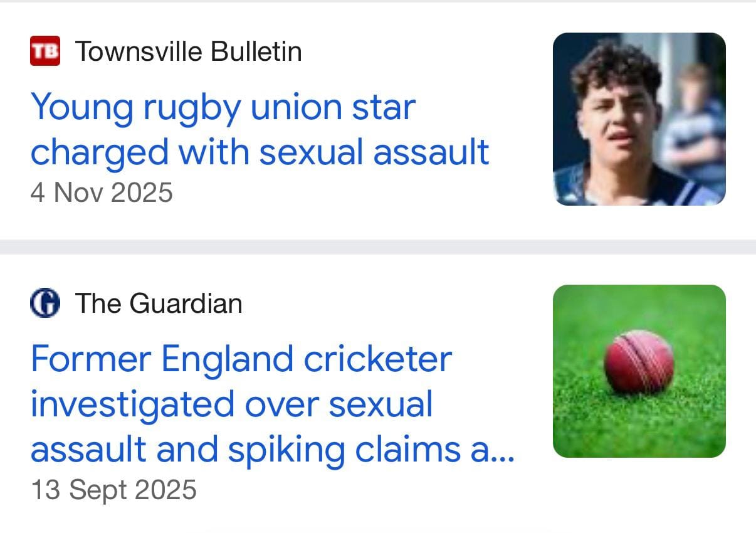
Task: Click the grey divider between news cards
Action: pyautogui.click(x=378, y=247)
